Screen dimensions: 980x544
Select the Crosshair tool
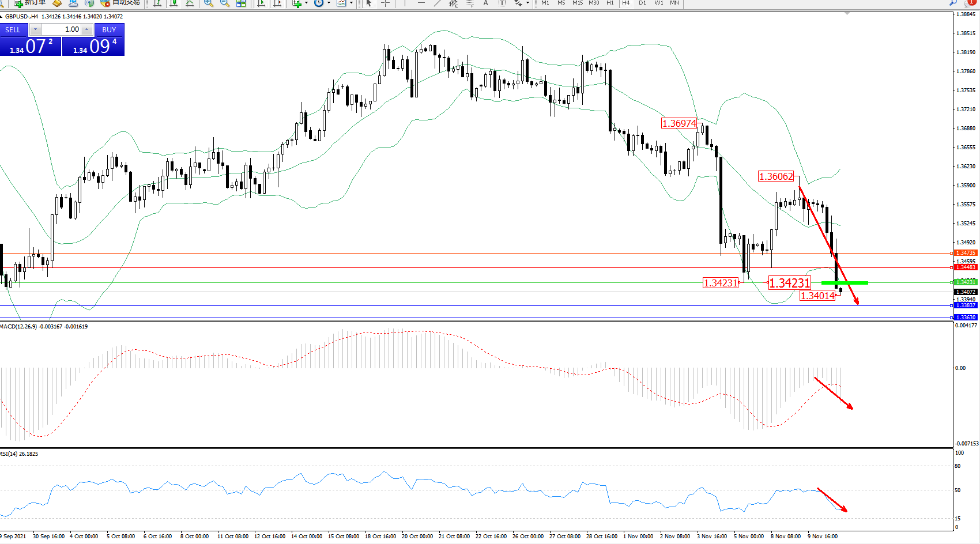[x=385, y=3]
